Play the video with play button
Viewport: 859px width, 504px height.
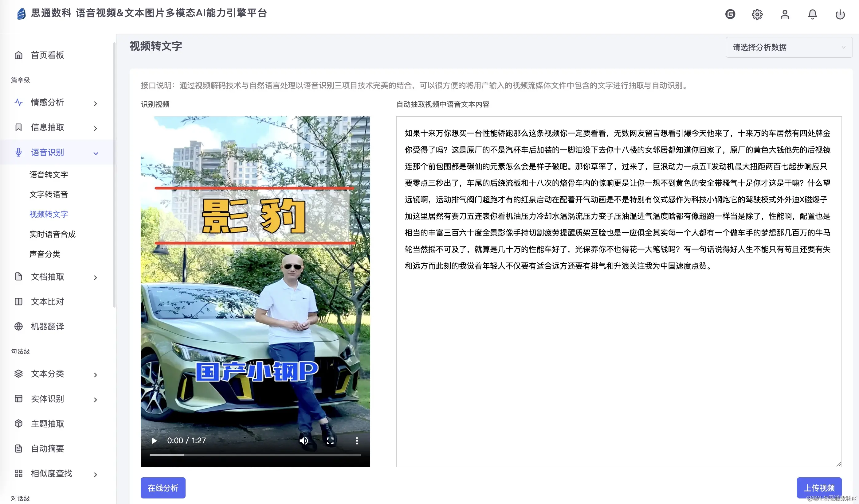click(154, 441)
